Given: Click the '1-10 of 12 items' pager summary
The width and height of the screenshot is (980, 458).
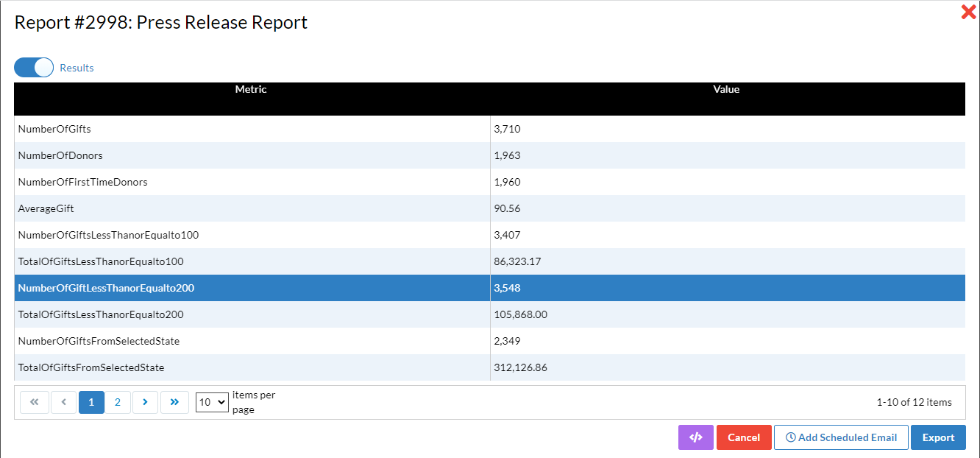Looking at the screenshot, I should tap(914, 402).
